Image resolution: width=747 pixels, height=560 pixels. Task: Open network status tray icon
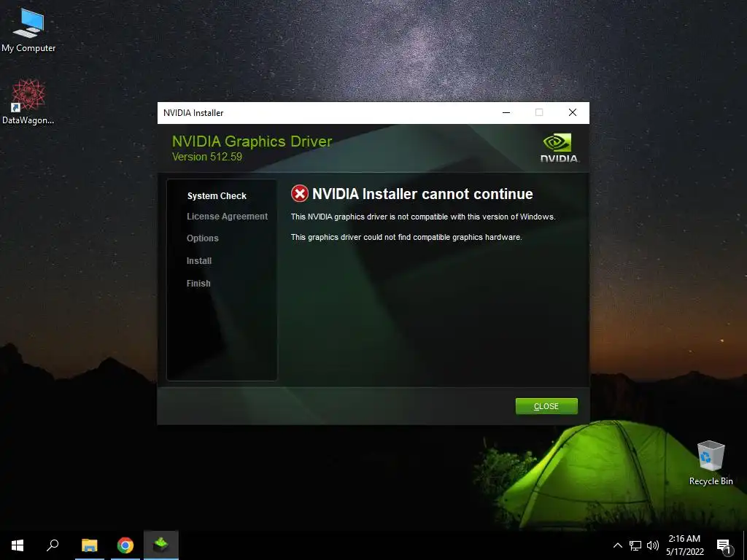[635, 545]
